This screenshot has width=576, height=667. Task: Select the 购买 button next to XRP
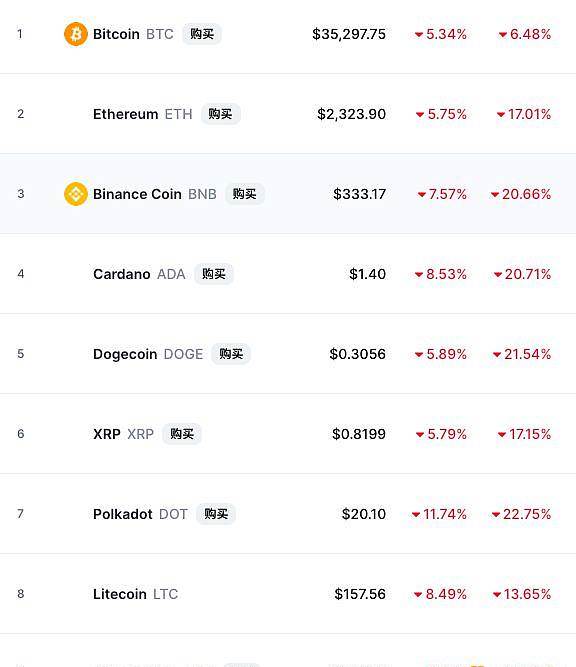pyautogui.click(x=182, y=433)
